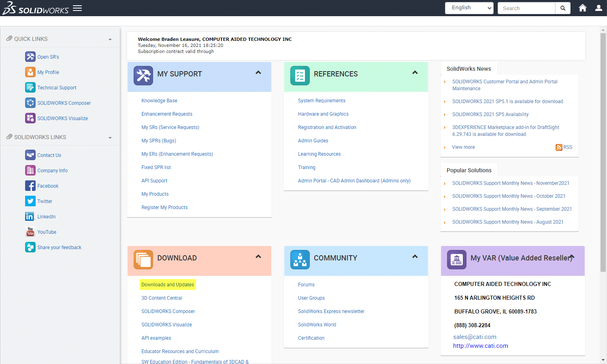Collapse the References panel

pos(415,73)
